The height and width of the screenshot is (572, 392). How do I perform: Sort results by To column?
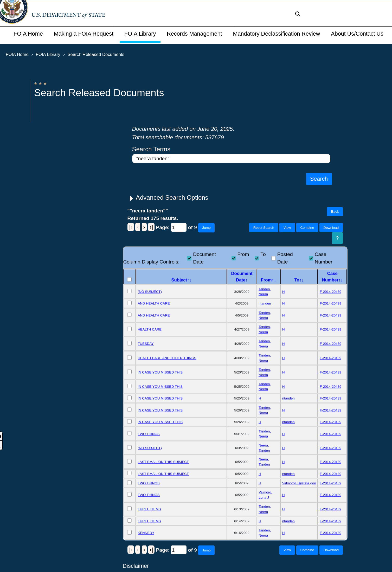coord(299,280)
